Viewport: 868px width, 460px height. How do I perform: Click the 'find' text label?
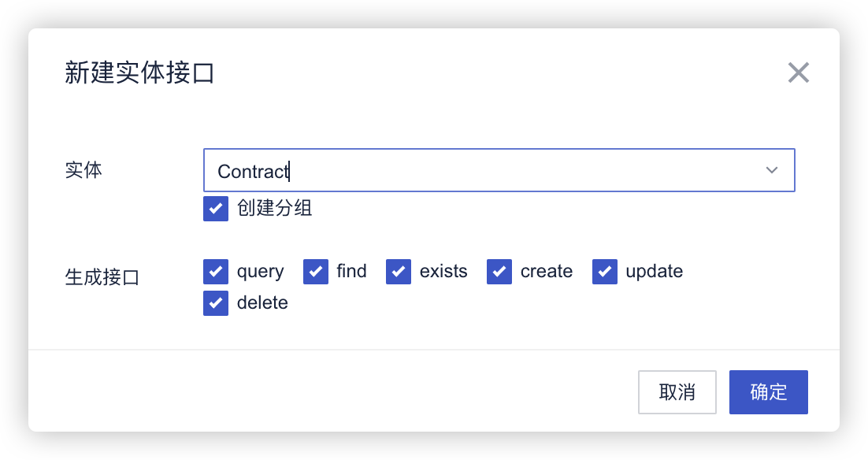pyautogui.click(x=351, y=272)
